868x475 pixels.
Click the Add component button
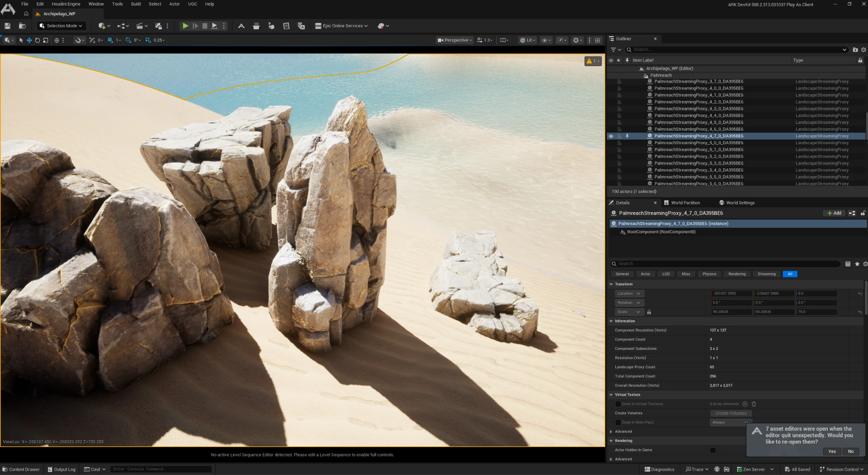pos(834,213)
